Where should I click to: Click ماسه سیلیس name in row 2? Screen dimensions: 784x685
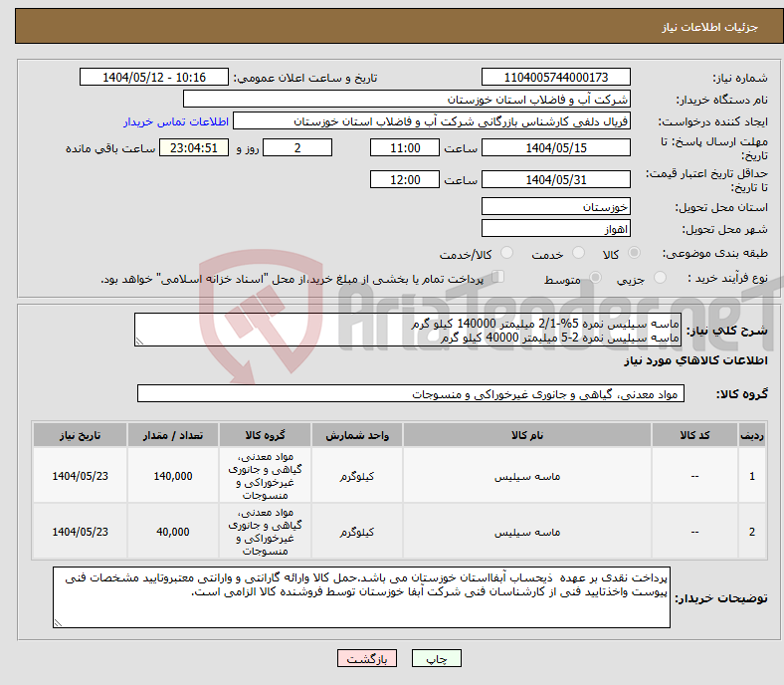tap(527, 532)
